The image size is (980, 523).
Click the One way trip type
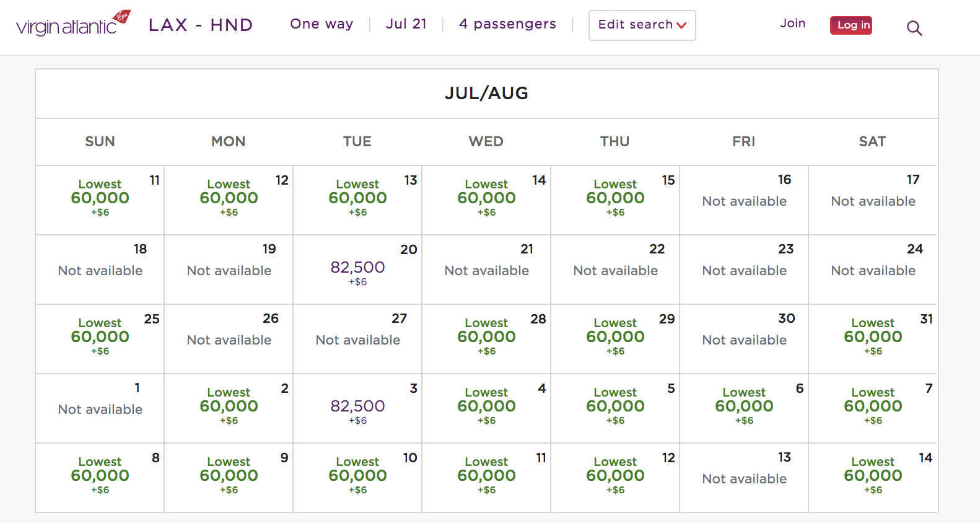click(x=322, y=24)
